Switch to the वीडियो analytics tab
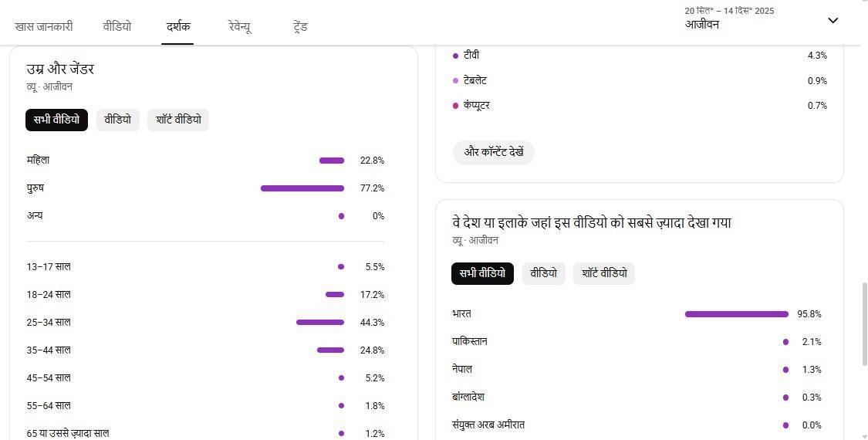The image size is (868, 440). click(117, 26)
